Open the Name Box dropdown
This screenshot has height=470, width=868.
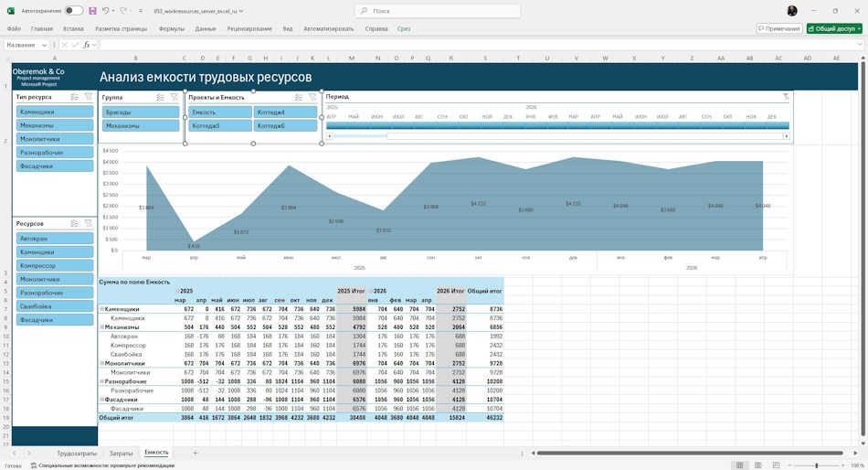44,45
